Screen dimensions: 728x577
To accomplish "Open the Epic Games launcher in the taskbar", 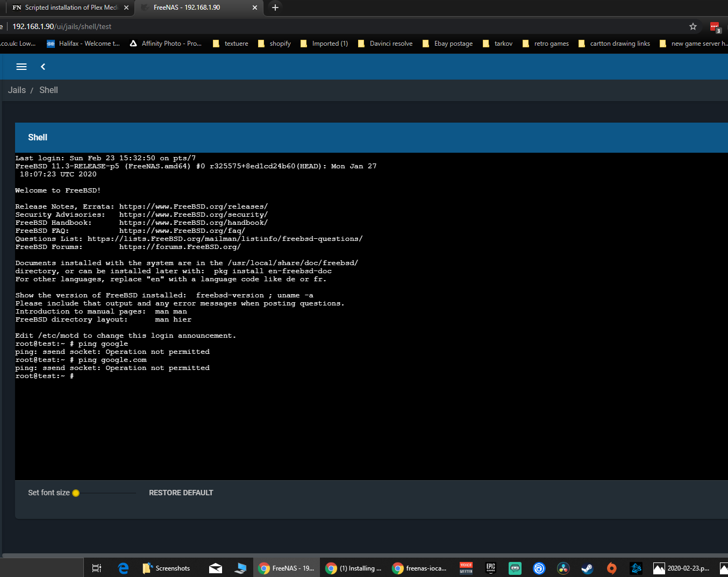I will (x=490, y=568).
